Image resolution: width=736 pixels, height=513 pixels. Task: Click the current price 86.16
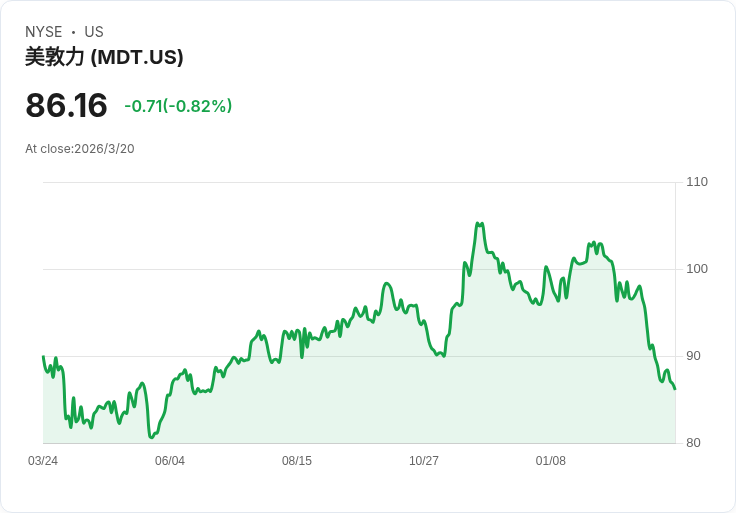(x=66, y=106)
